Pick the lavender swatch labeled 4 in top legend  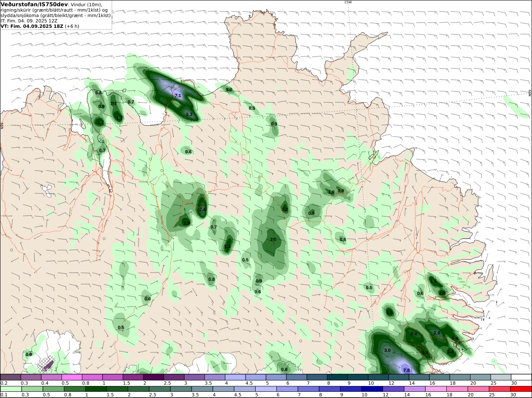pyautogui.click(x=235, y=377)
